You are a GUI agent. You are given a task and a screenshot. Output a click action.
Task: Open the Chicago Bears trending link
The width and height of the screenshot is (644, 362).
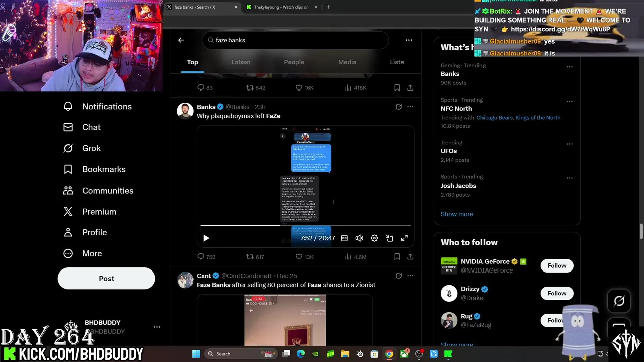pyautogui.click(x=495, y=118)
